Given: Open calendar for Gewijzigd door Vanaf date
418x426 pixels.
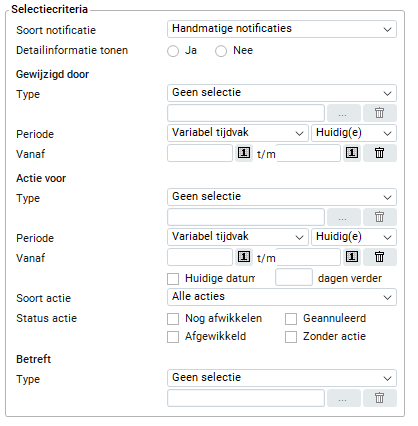Looking at the screenshot, I should pos(244,153).
